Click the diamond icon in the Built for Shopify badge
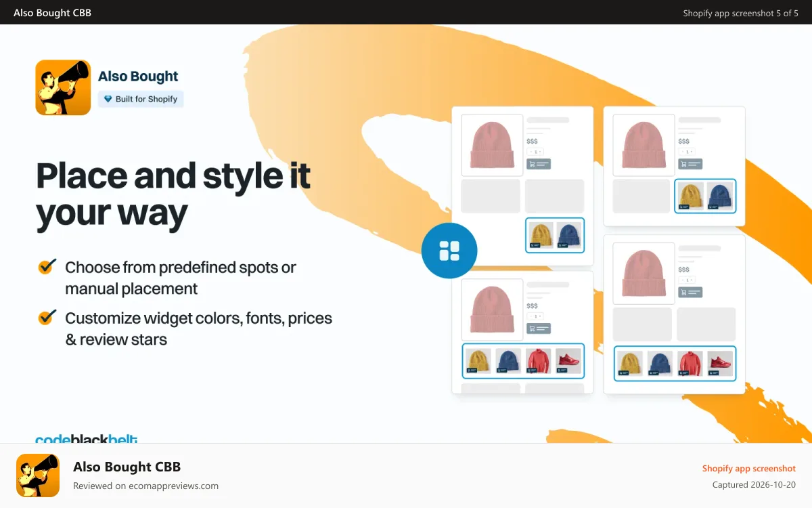 pos(108,99)
